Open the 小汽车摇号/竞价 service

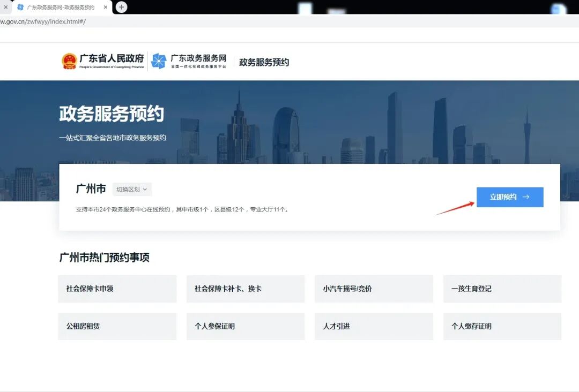[x=374, y=289]
